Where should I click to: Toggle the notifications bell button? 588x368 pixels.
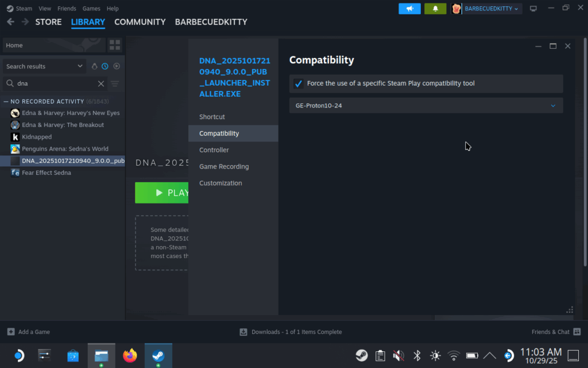(x=435, y=9)
